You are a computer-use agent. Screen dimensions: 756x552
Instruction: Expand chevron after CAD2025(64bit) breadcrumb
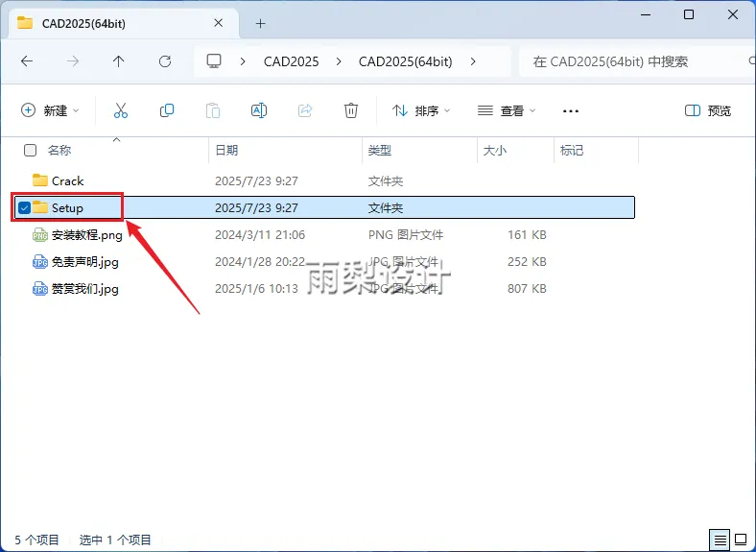tap(473, 61)
